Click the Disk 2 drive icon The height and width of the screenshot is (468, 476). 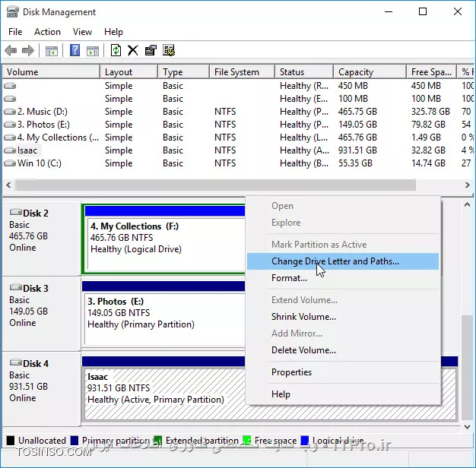point(15,212)
